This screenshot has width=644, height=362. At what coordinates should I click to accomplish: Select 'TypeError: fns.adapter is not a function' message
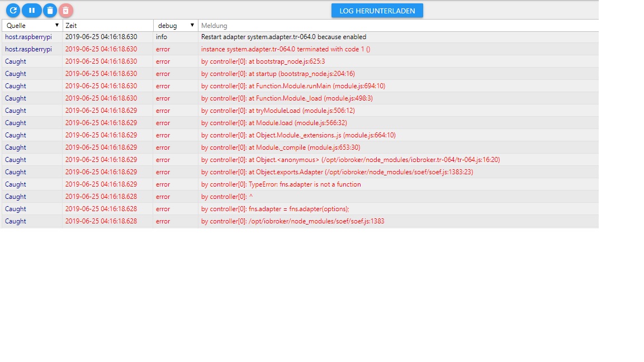point(281,185)
